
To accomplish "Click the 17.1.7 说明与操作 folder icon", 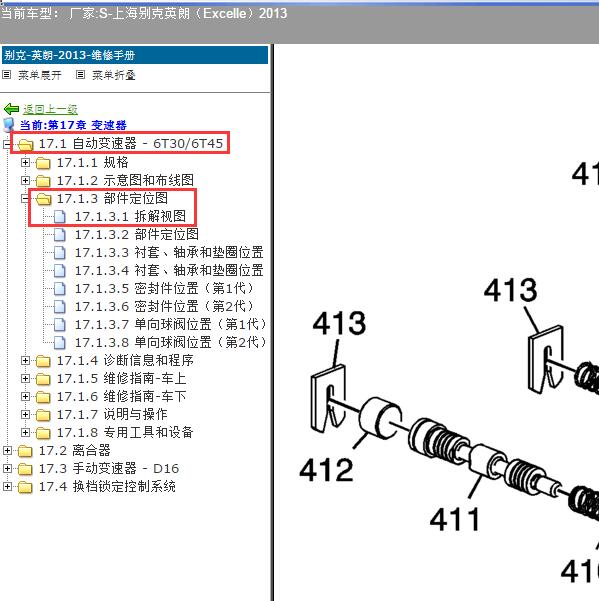I will coord(43,415).
